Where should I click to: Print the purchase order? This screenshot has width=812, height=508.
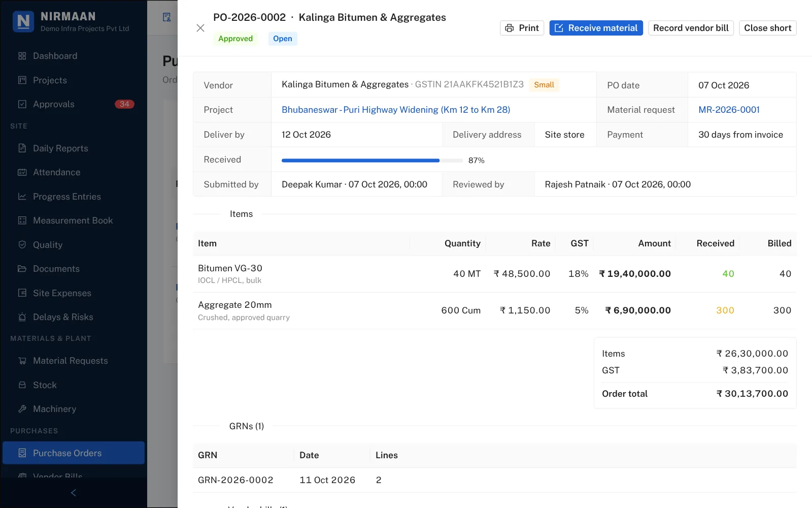pos(522,28)
